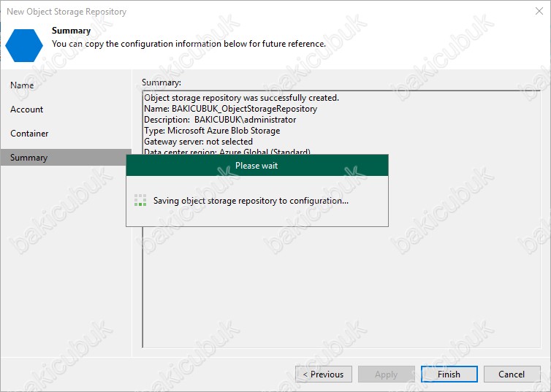551x392 pixels.
Task: Select the Summary wizard step
Action: coord(66,158)
